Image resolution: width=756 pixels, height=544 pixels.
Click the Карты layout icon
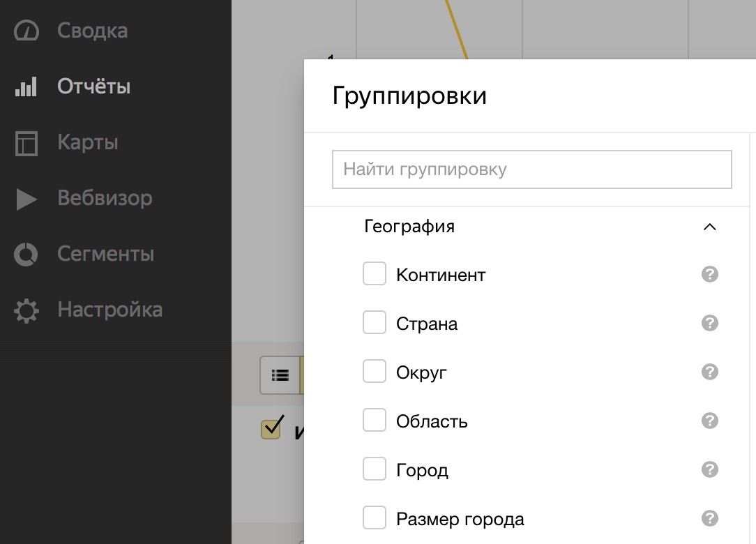click(26, 143)
